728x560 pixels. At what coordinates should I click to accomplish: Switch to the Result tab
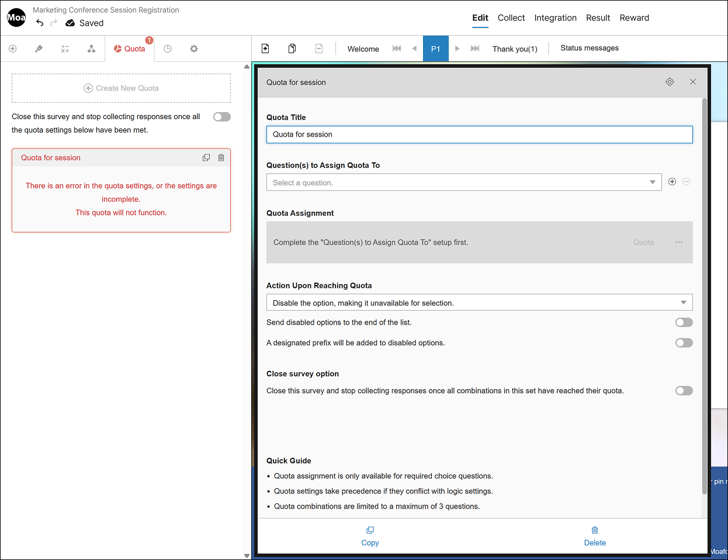tap(598, 18)
